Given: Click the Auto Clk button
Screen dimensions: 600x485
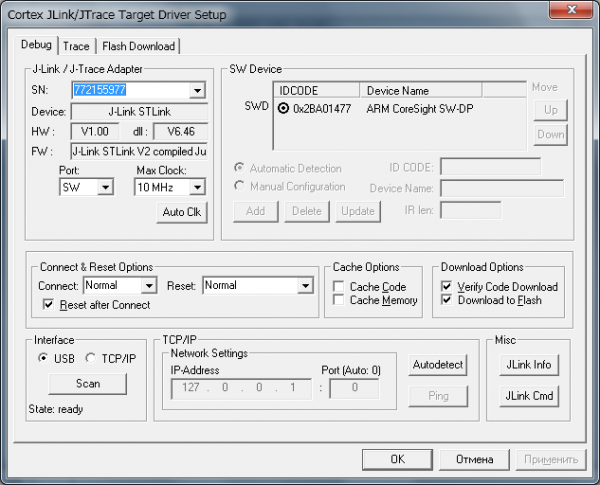Looking at the screenshot, I should 181,213.
